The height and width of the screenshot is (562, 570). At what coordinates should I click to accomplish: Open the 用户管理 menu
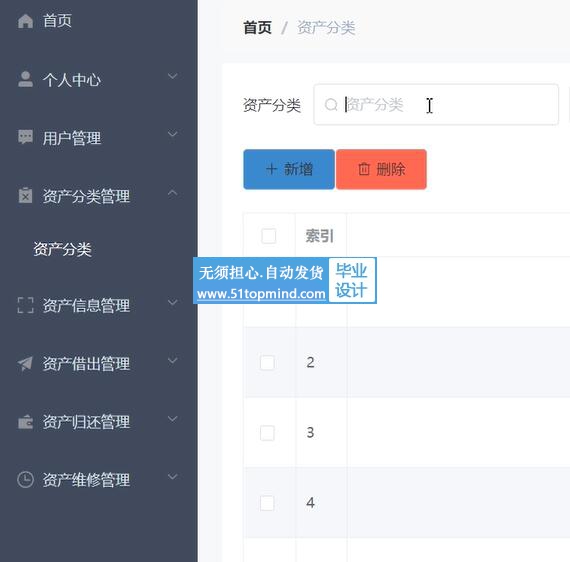click(x=72, y=138)
